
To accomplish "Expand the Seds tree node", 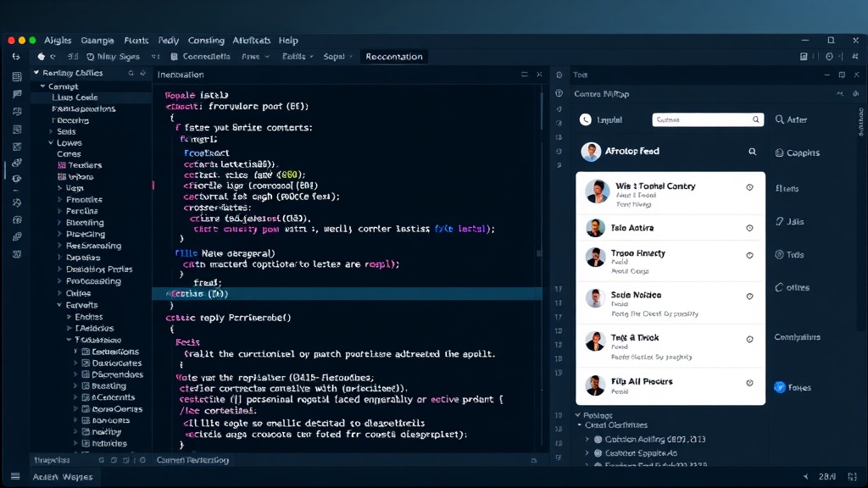I will point(51,131).
